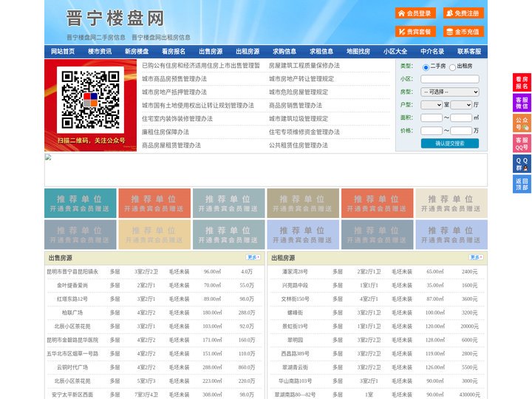532x399 pixels.
Task: Click the minimum 面积 area field
Action: [x=432, y=117]
